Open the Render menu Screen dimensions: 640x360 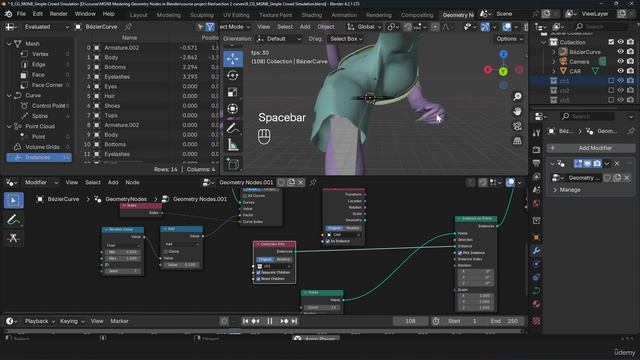pyautogui.click(x=58, y=14)
